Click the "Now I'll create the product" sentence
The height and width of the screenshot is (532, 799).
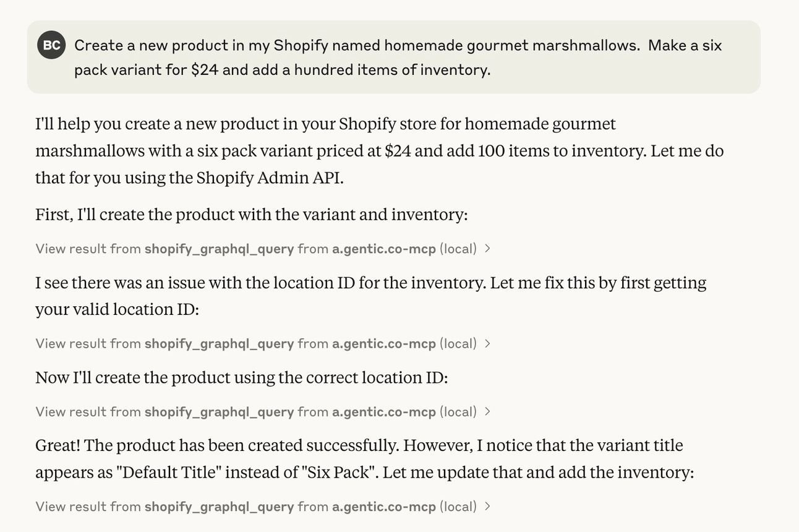pyautogui.click(x=241, y=377)
